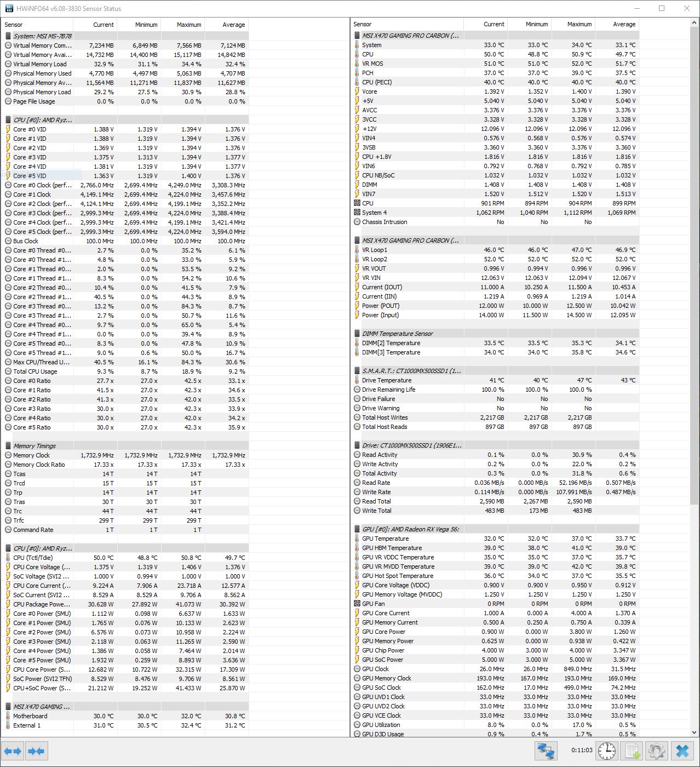This screenshot has width=700, height=767.
Task: Select the Drive: CT1000MX500SSD1 header
Action: (496, 445)
